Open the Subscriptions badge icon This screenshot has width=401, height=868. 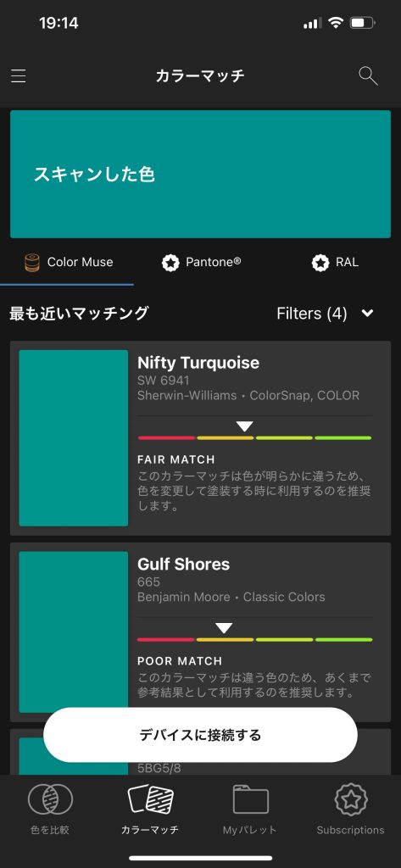pyautogui.click(x=351, y=799)
